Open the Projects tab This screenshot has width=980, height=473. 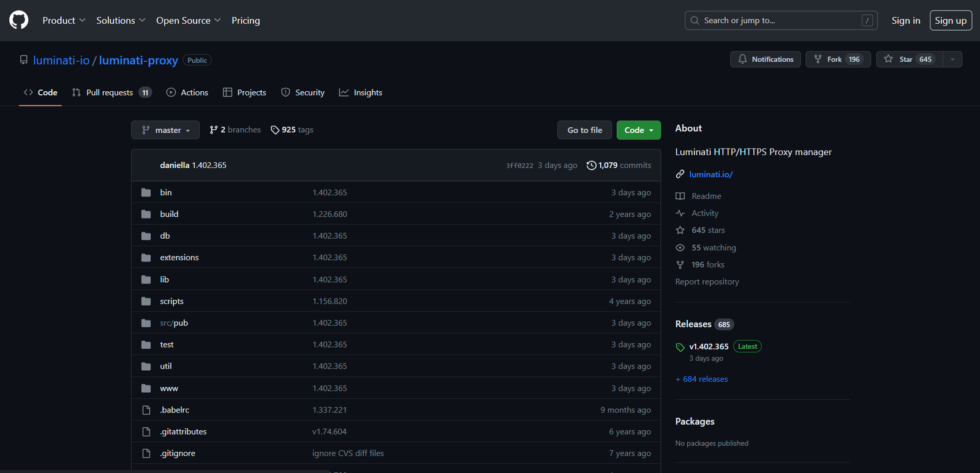(x=244, y=92)
